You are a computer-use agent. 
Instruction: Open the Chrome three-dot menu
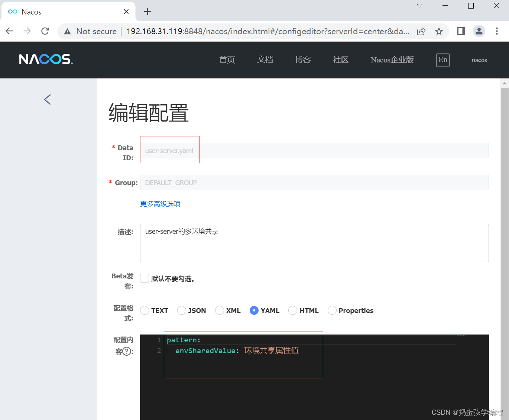497,31
